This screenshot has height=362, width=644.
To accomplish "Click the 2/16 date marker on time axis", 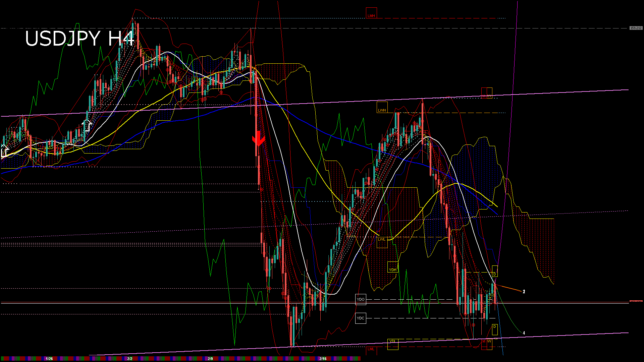I will [x=323, y=359].
